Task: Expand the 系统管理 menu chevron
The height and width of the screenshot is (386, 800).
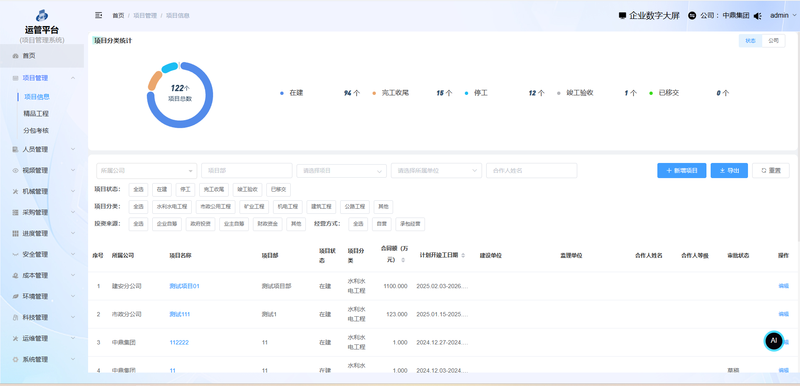Action: pyautogui.click(x=73, y=359)
